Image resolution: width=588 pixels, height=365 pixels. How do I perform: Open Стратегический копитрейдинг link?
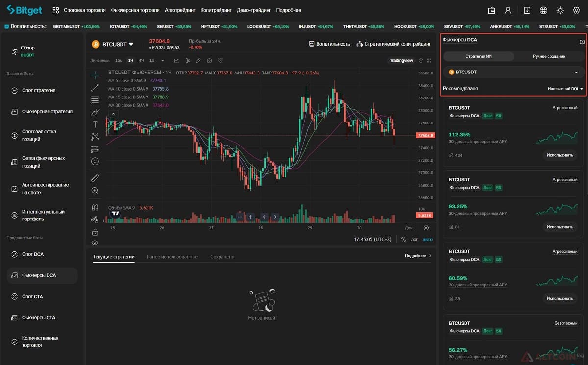pos(394,44)
